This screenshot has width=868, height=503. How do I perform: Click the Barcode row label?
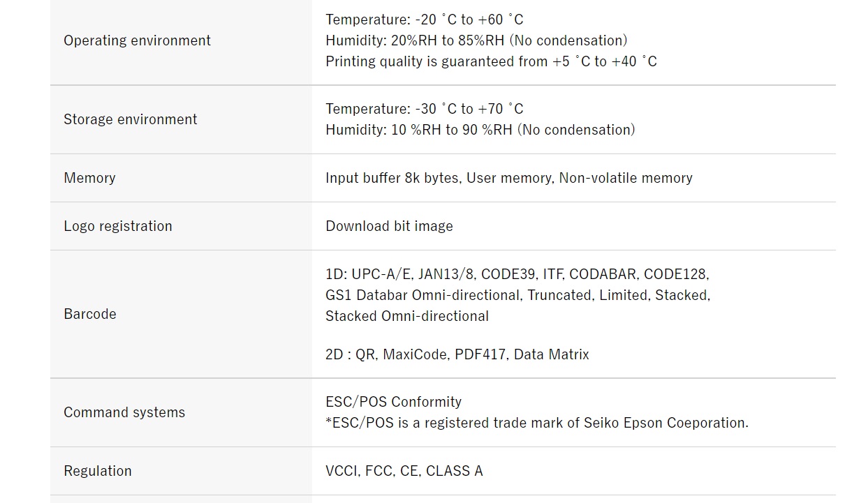pos(89,314)
